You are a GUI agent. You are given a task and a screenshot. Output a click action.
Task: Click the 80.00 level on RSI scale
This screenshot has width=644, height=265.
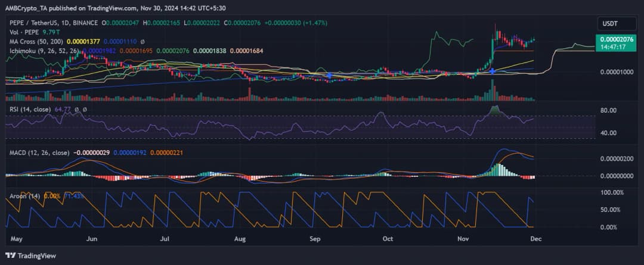[608, 111]
